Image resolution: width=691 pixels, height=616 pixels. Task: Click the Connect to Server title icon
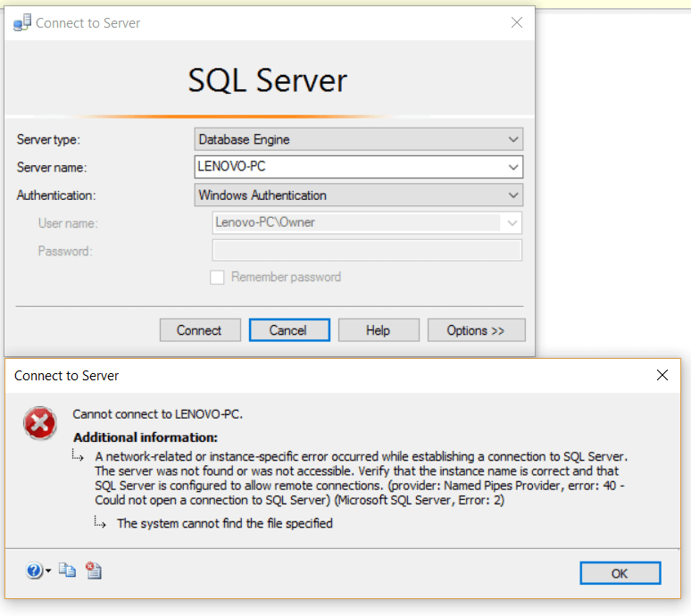(x=22, y=22)
